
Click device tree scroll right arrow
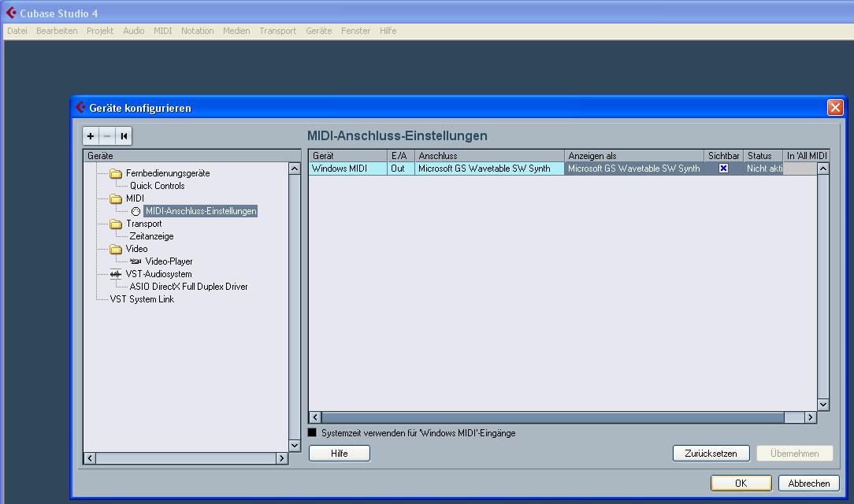click(x=281, y=458)
